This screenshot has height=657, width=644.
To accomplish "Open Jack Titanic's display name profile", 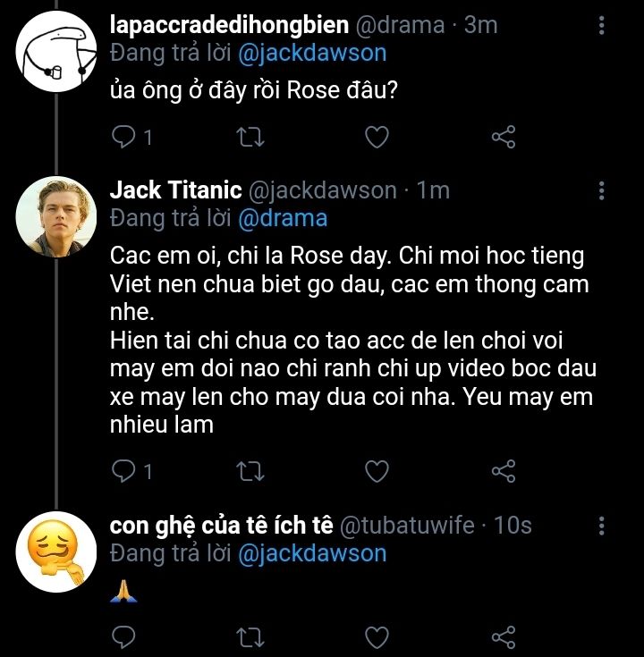I will point(175,190).
